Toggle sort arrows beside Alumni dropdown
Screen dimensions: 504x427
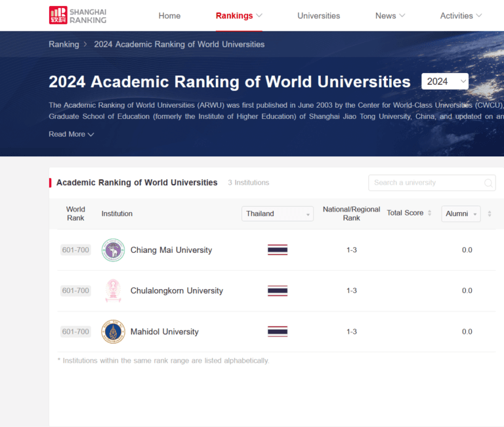coord(489,213)
